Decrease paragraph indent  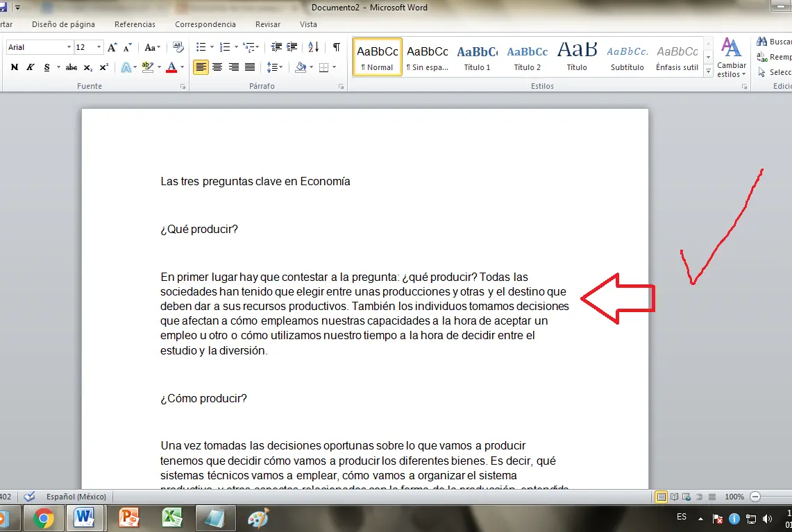tap(276, 47)
